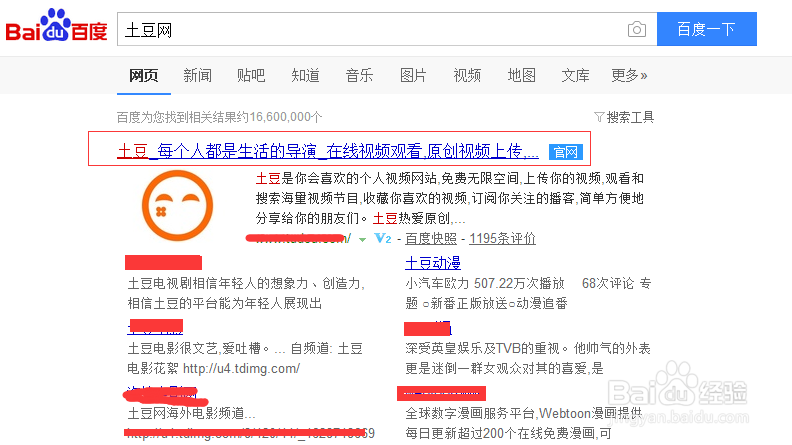Expand the 更多» menu
The image size is (792, 445).
[629, 76]
